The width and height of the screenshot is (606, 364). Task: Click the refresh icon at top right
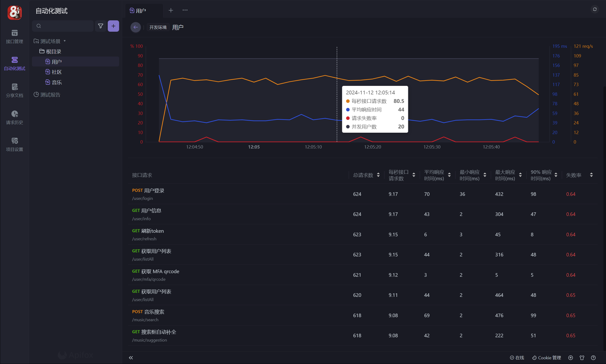tap(594, 9)
